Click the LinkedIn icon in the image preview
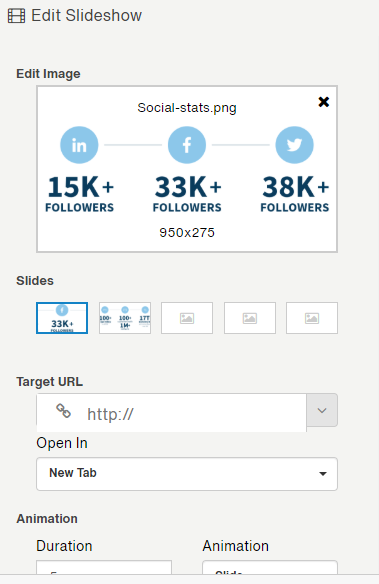Screen dimensions: 379x584 [x=79, y=145]
